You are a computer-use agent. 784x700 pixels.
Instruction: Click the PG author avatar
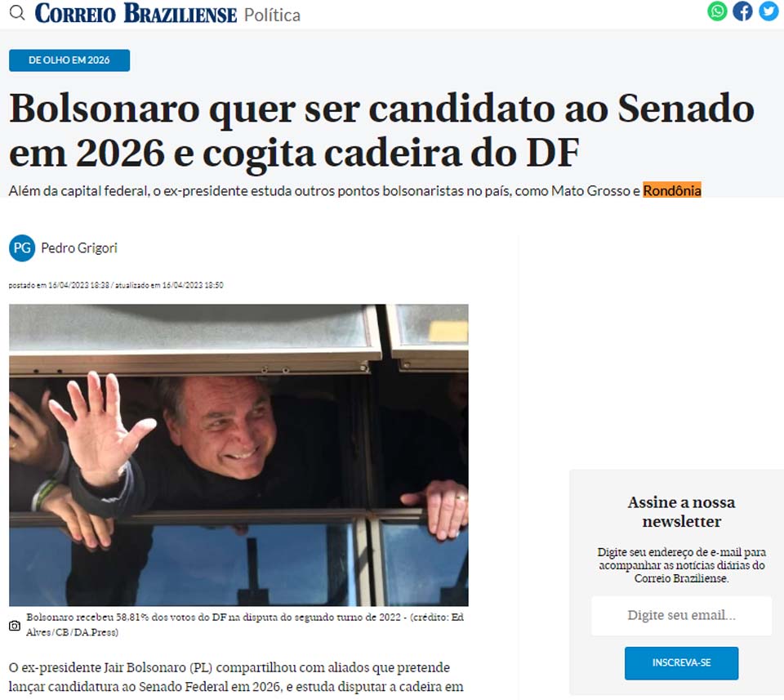[22, 248]
